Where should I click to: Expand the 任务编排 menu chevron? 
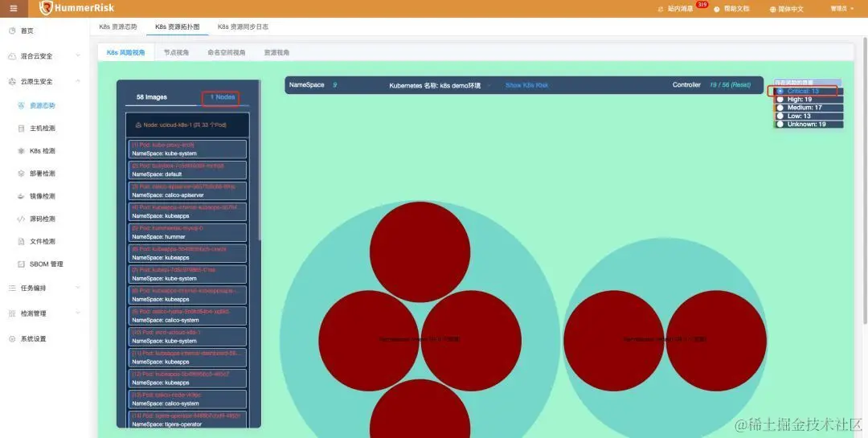(x=77, y=288)
